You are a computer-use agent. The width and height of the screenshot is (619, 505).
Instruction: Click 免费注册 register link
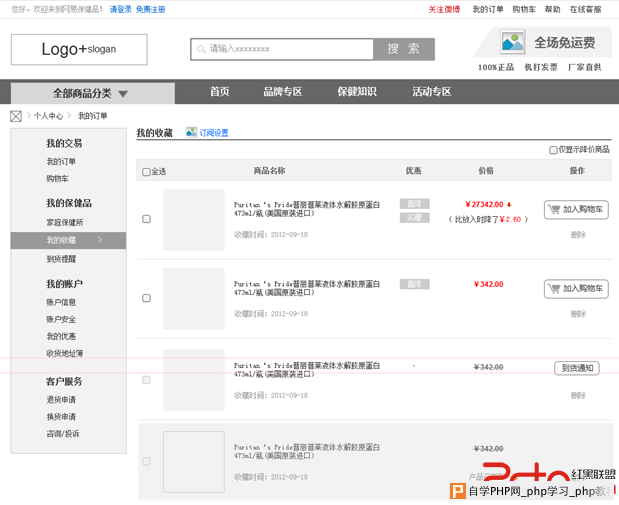click(150, 9)
